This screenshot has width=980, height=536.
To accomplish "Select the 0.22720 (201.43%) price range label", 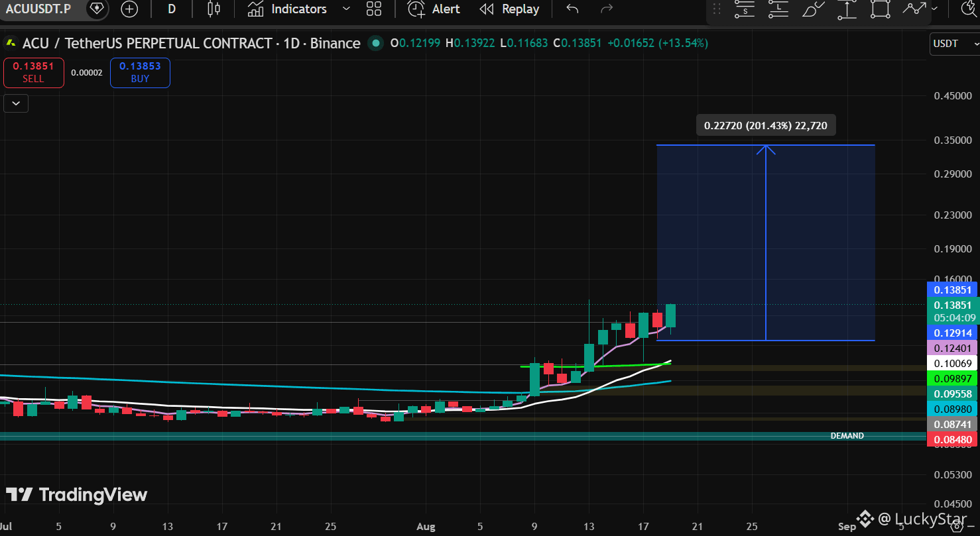I will (766, 125).
